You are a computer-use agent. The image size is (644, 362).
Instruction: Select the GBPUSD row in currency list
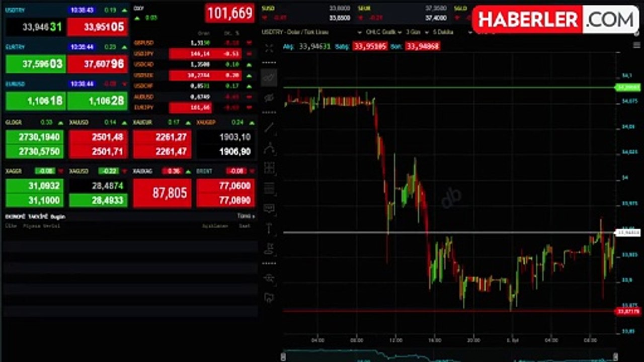click(193, 43)
